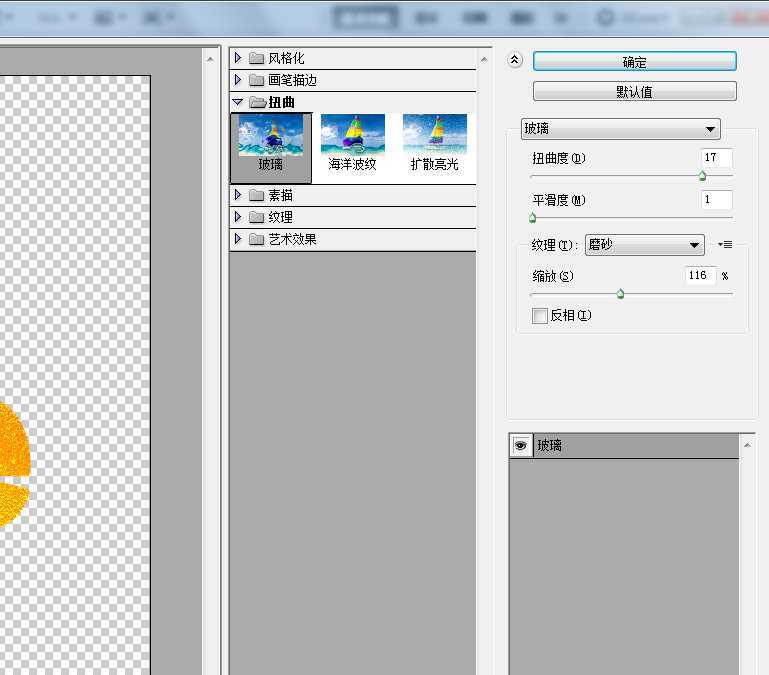
Task: Choose the 扩散亮光 filter thumbnail
Action: point(435,136)
